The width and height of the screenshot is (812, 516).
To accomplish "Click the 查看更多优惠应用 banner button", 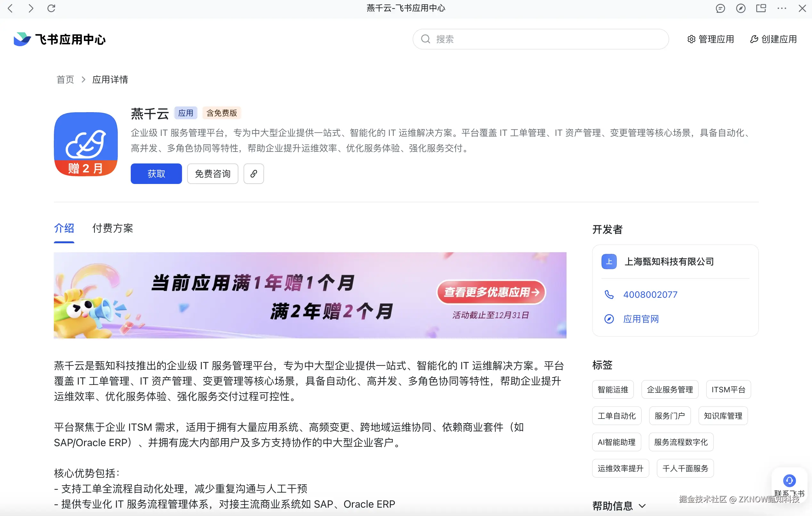I will point(491,292).
